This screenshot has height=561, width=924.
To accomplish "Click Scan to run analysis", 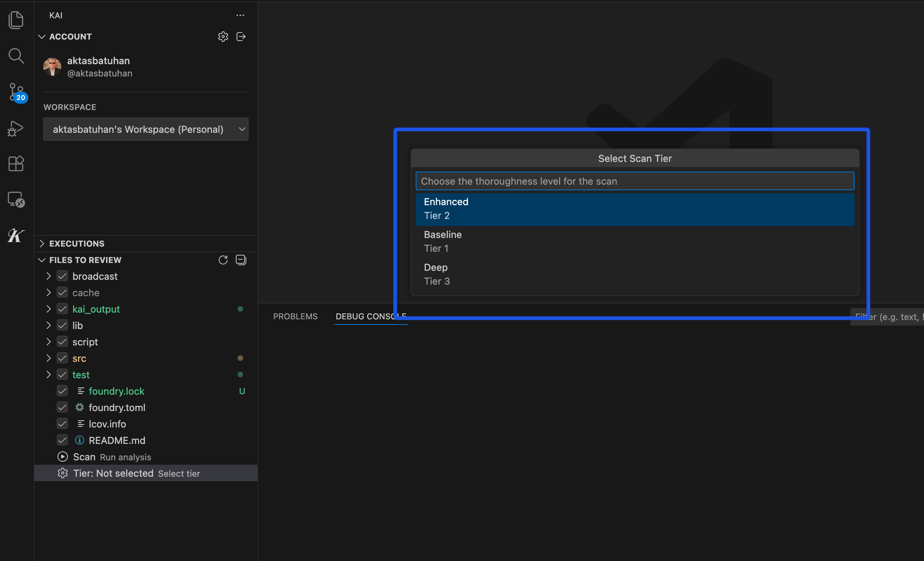I will coord(84,457).
